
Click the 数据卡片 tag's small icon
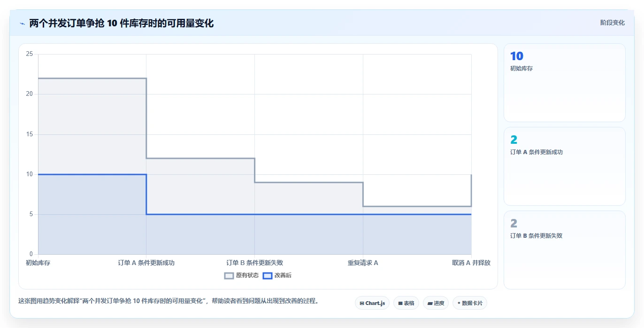(459, 304)
